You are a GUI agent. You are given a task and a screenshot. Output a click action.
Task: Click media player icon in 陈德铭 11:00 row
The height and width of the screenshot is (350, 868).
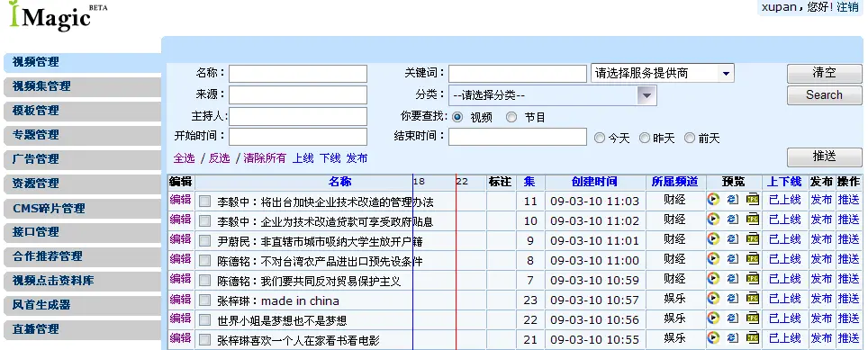click(713, 259)
